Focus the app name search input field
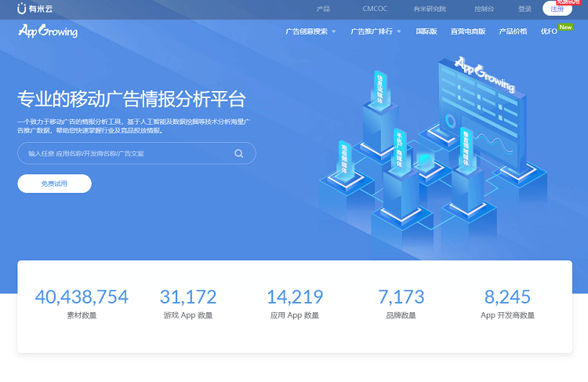 [x=125, y=154]
